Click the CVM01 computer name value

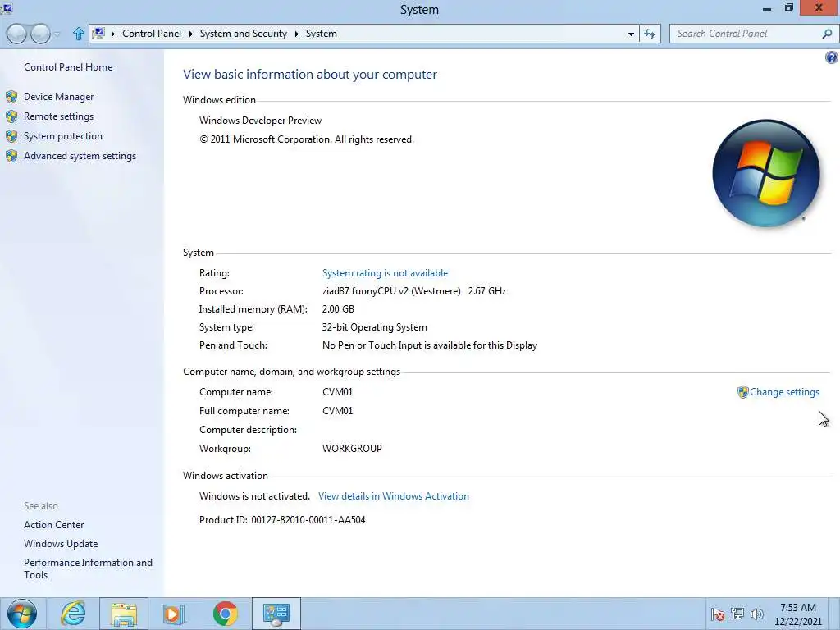pyautogui.click(x=337, y=392)
